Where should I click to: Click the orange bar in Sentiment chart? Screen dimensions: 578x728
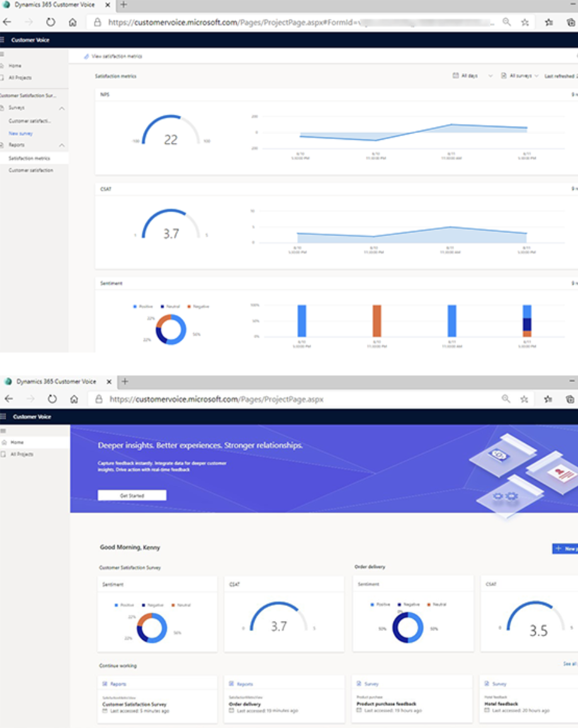tap(377, 321)
